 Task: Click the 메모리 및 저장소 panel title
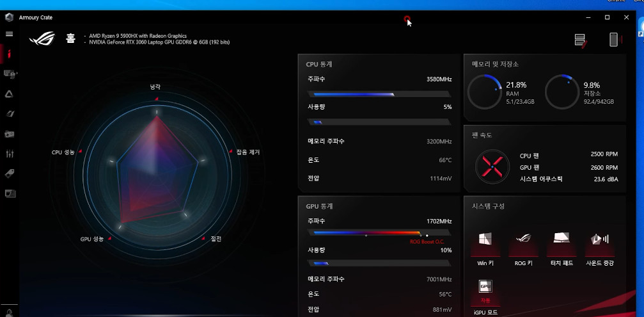click(x=496, y=64)
